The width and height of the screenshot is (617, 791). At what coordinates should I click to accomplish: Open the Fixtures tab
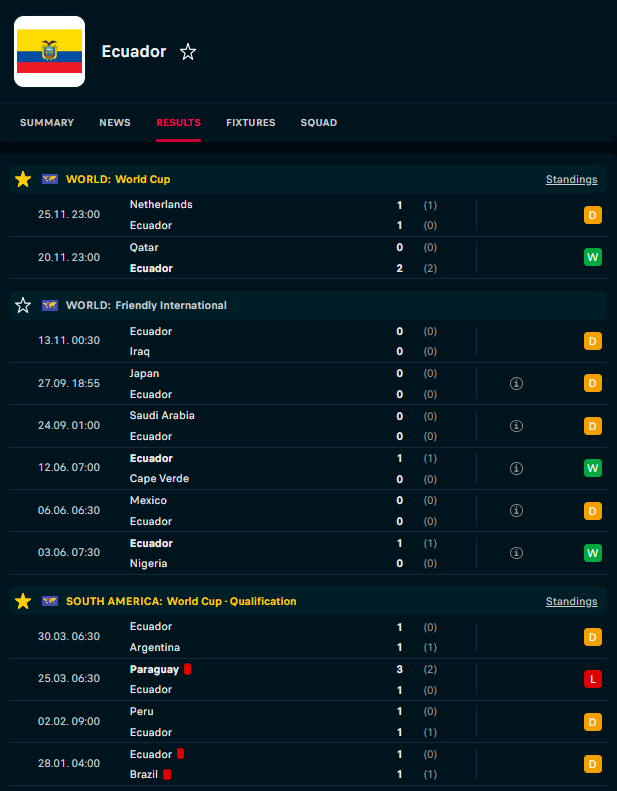(250, 123)
